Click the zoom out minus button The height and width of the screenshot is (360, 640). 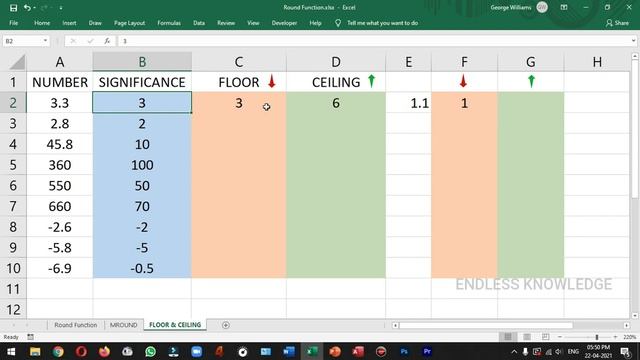560,337
